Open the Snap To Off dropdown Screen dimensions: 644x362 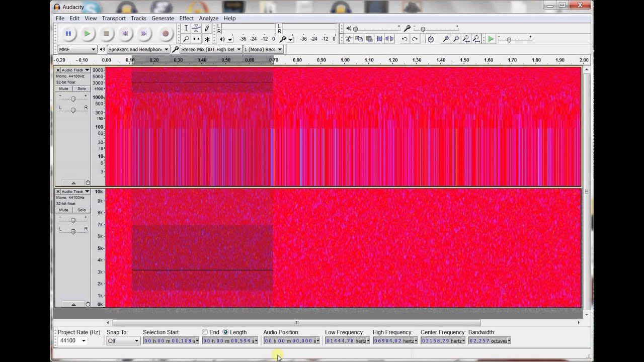coord(123,341)
